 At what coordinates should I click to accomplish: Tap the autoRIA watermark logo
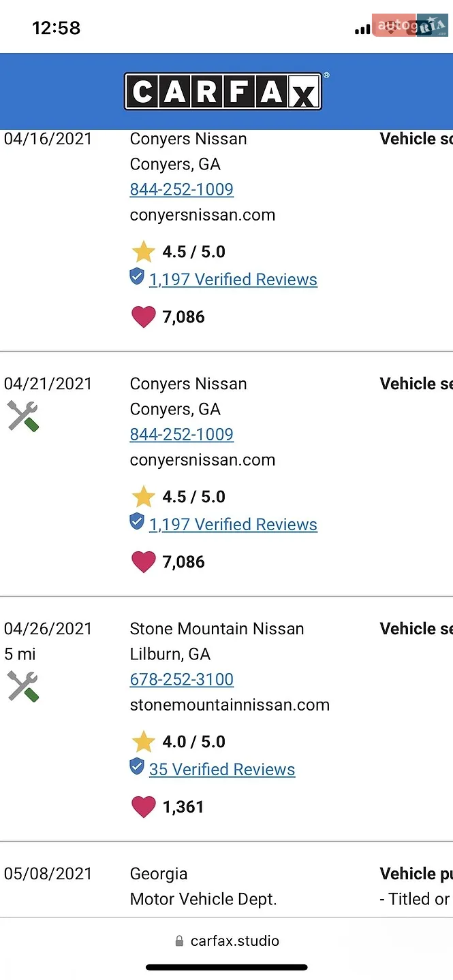pyautogui.click(x=410, y=26)
